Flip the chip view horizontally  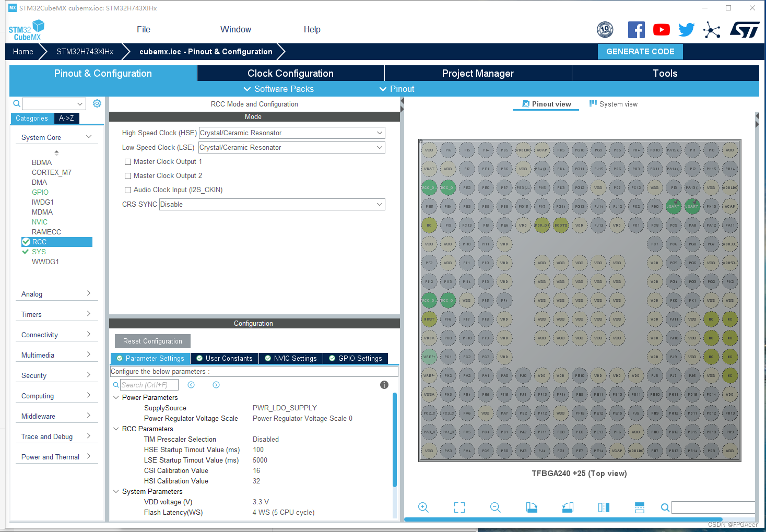(604, 507)
